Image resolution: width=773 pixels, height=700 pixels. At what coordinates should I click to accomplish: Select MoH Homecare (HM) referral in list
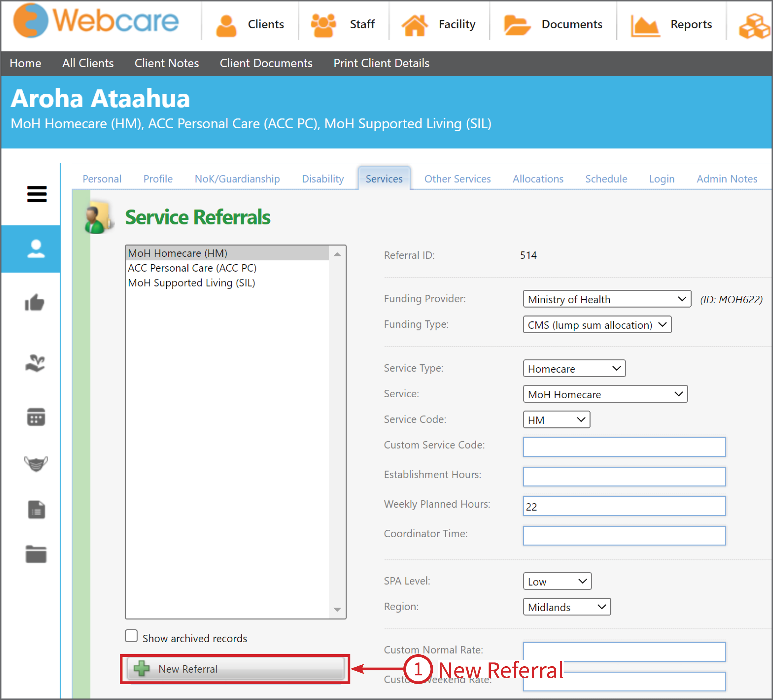227,253
